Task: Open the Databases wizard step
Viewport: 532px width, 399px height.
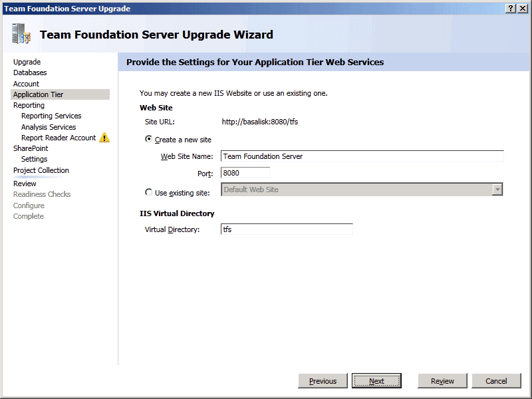Action: point(30,72)
